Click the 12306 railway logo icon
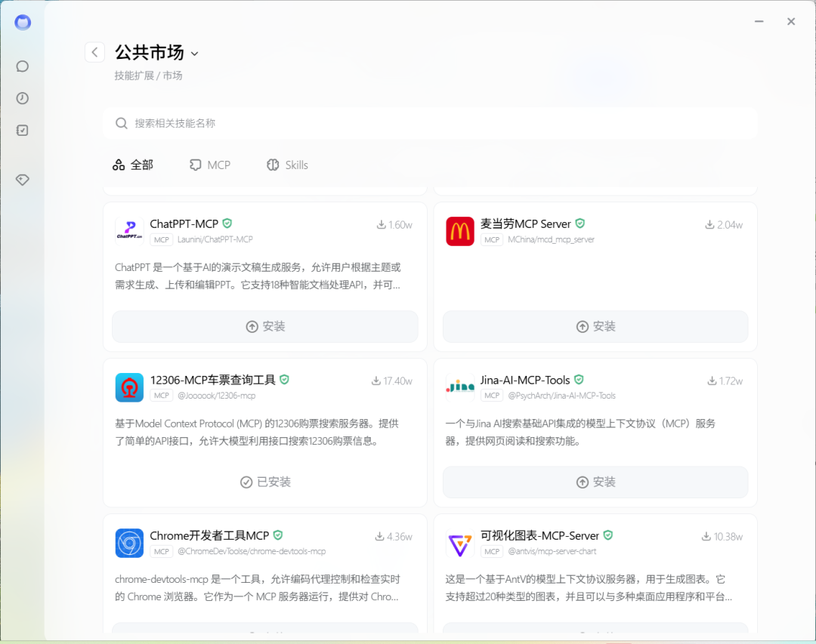The width and height of the screenshot is (816, 644). click(x=129, y=387)
